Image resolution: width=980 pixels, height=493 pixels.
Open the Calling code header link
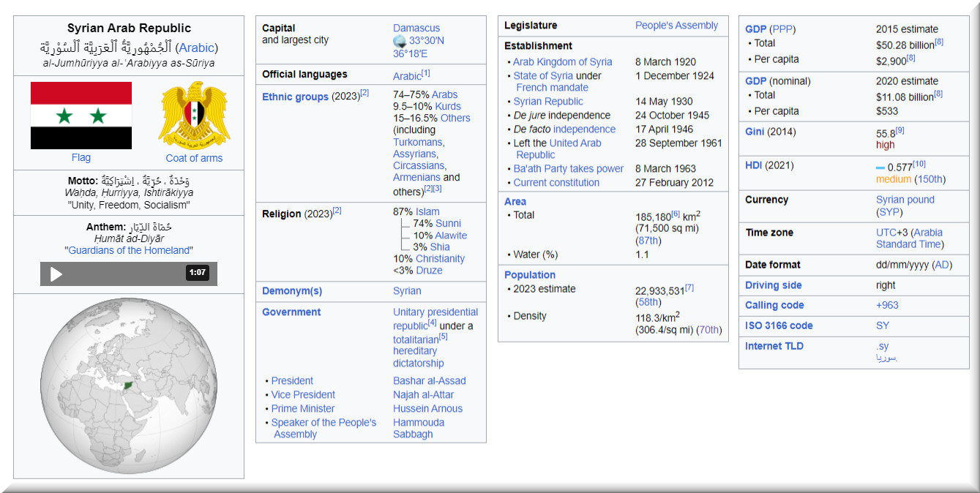point(774,305)
